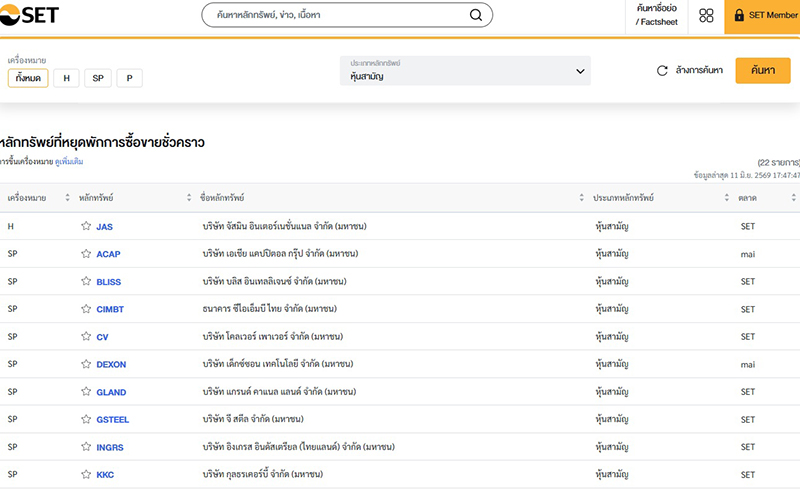The width and height of the screenshot is (800, 489).
Task: Select the H sign filter
Action: click(66, 78)
